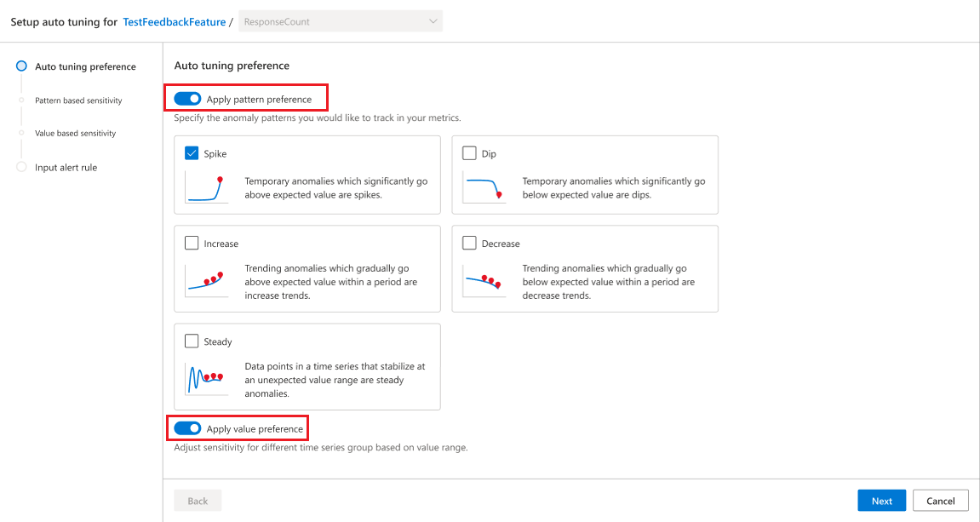980x522 pixels.
Task: Go to Pattern based sensitivity step
Action: pyautogui.click(x=78, y=100)
